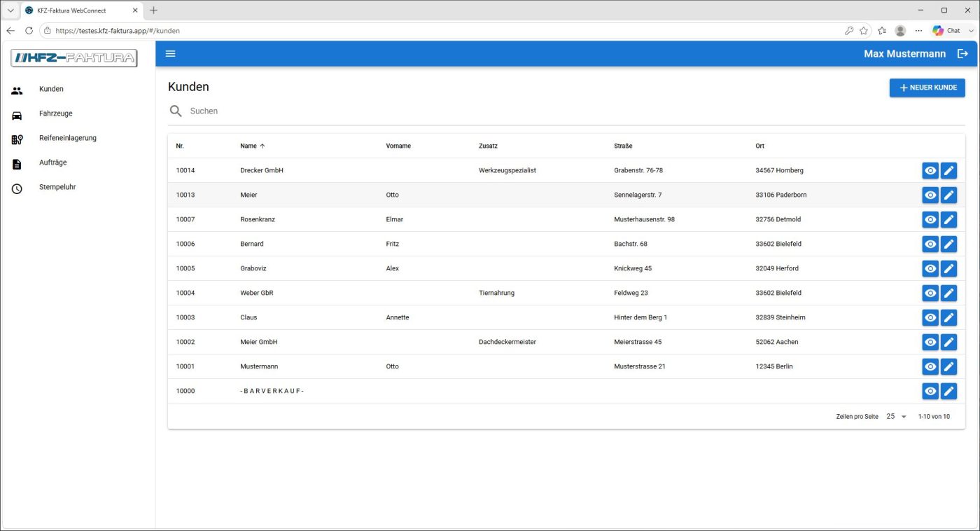Image resolution: width=980 pixels, height=531 pixels.
Task: View customer Meier GmbH with eye icon
Action: (x=930, y=342)
